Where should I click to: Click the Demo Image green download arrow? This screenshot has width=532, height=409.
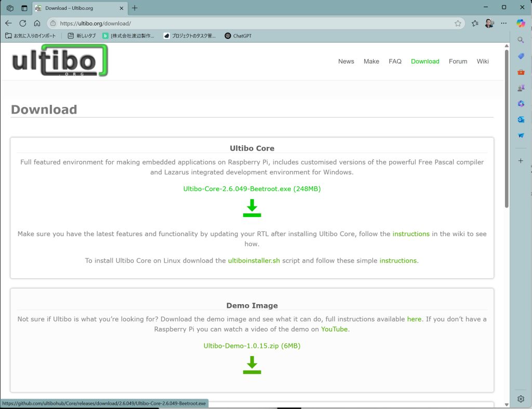[x=252, y=365]
